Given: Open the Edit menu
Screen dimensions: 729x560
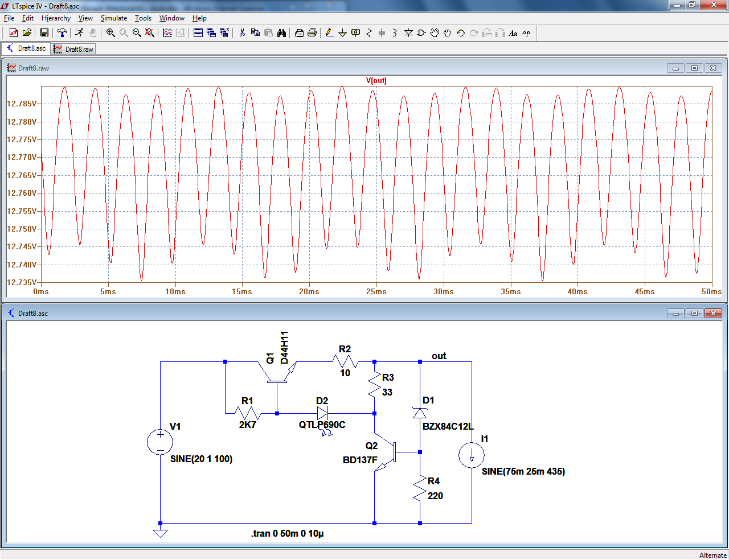Looking at the screenshot, I should 28,18.
